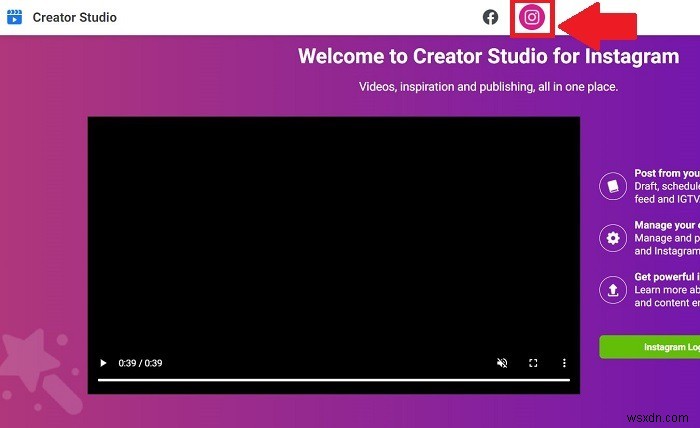
Task: Play the video
Action: (103, 363)
